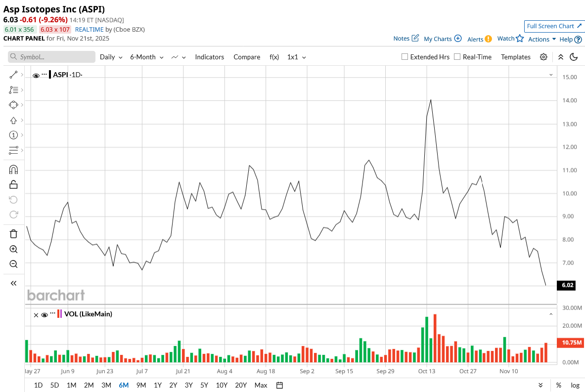The width and height of the screenshot is (585, 392).
Task: Click the 6.02 current price label
Action: pos(566,285)
